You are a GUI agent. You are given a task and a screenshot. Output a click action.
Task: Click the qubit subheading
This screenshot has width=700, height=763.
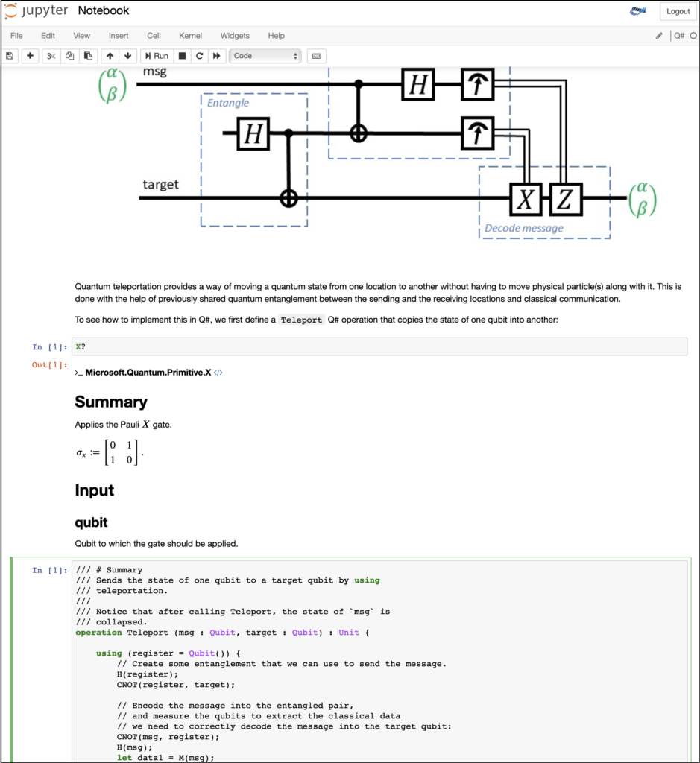(x=91, y=522)
